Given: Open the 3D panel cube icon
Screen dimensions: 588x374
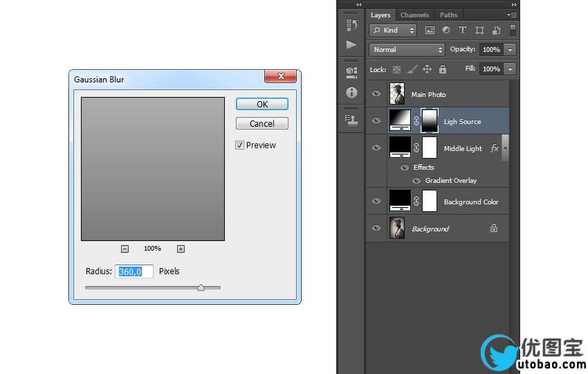Looking at the screenshot, I should pyautogui.click(x=351, y=72).
